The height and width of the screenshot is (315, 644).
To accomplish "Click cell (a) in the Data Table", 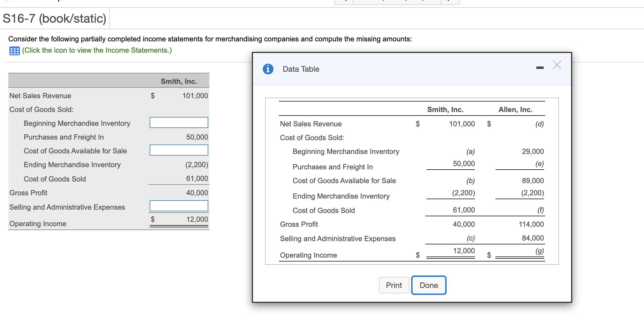I will point(470,151).
